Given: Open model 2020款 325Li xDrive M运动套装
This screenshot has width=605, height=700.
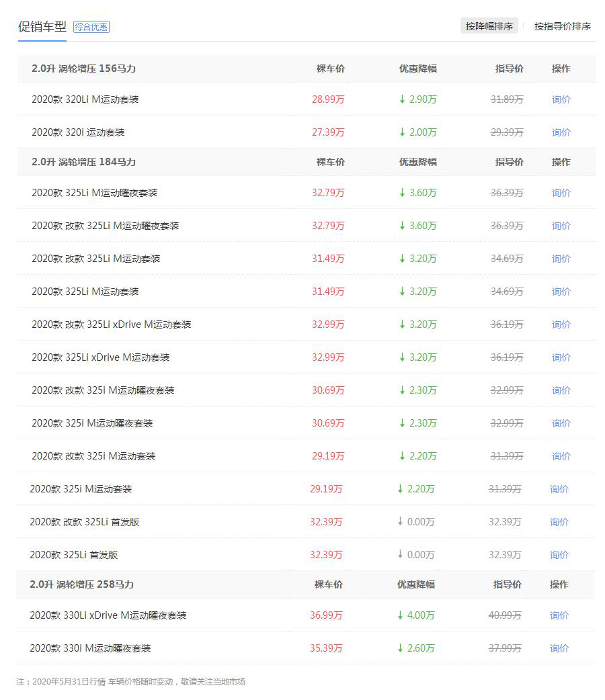Looking at the screenshot, I should pyautogui.click(x=101, y=357).
